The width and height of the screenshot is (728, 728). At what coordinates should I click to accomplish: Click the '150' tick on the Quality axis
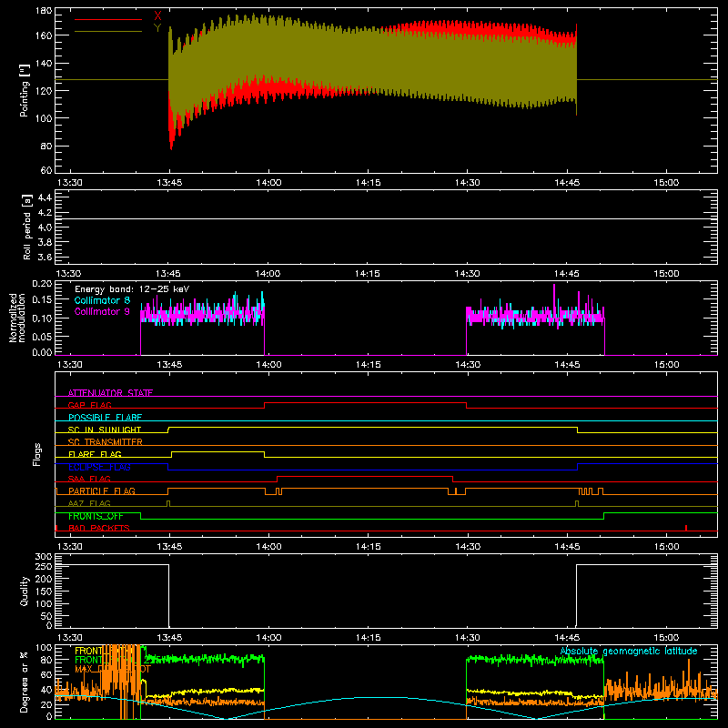pos(44,591)
